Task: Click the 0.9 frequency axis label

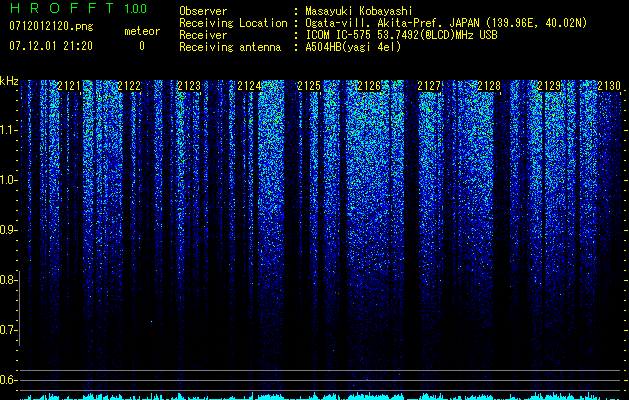Action: (x=9, y=230)
